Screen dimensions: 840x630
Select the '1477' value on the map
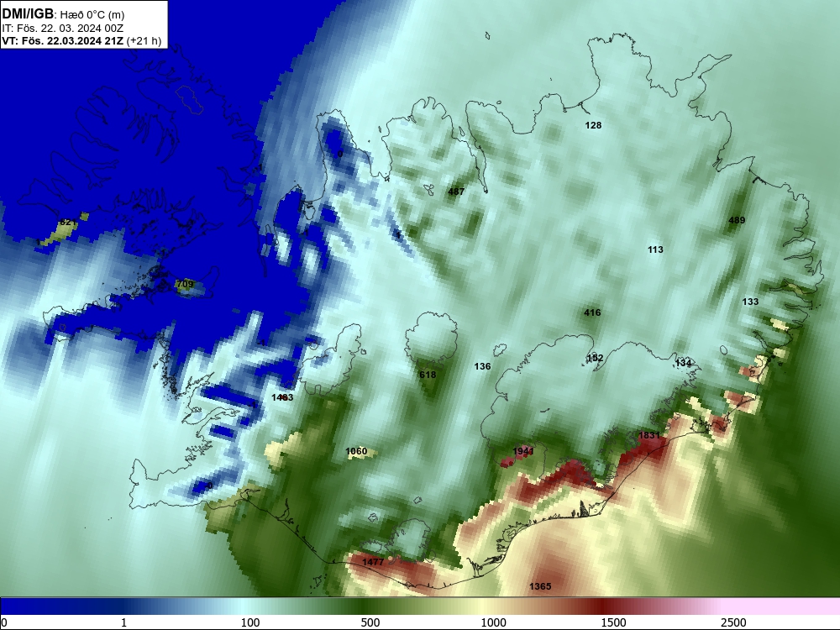click(373, 563)
